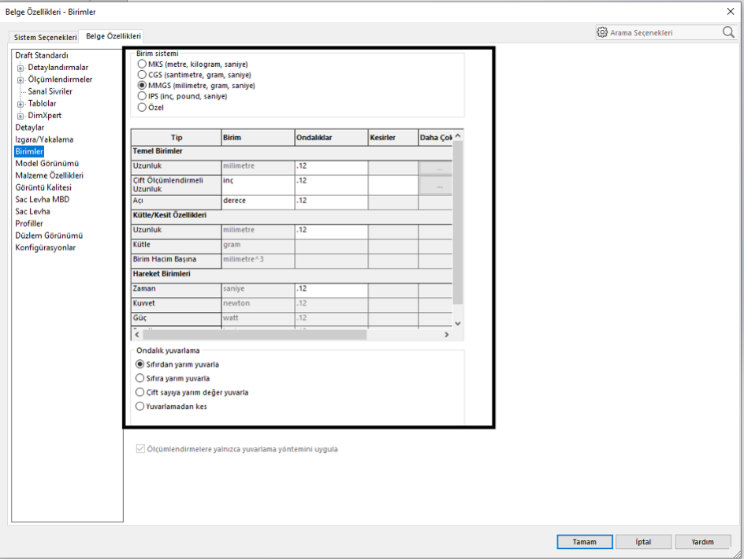Select Yuvarlamadan kes rounding option
Image resolution: width=744 pixels, height=560 pixels.
(141, 406)
